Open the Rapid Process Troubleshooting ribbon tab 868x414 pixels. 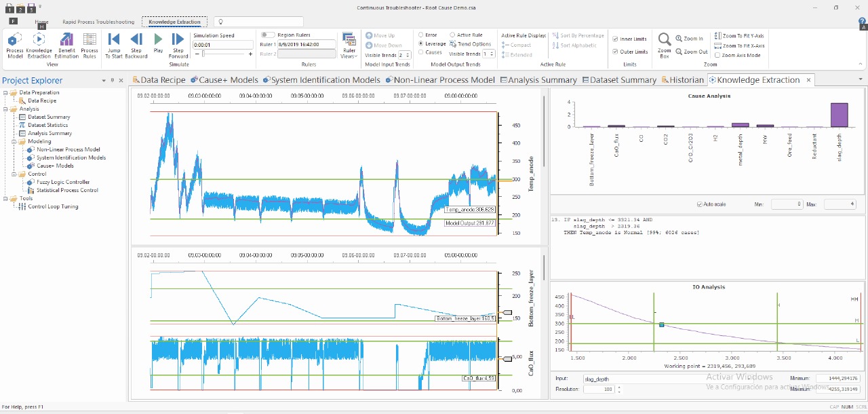pyautogui.click(x=98, y=22)
